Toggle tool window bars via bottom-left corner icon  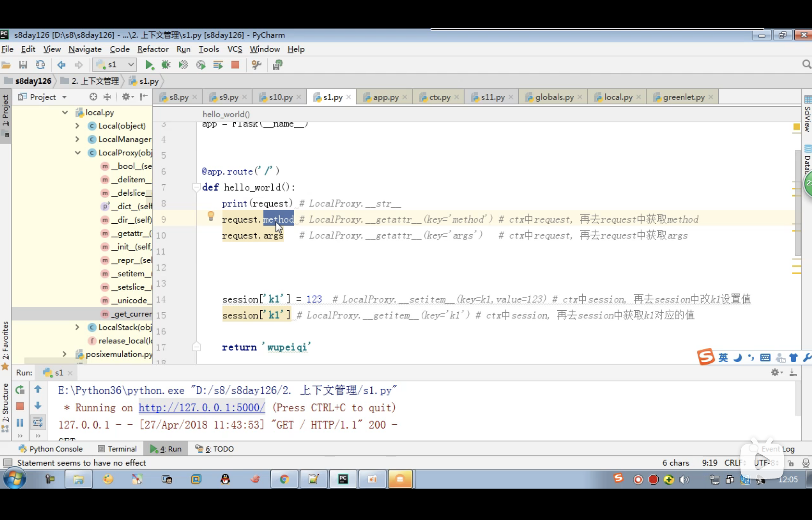coord(8,463)
